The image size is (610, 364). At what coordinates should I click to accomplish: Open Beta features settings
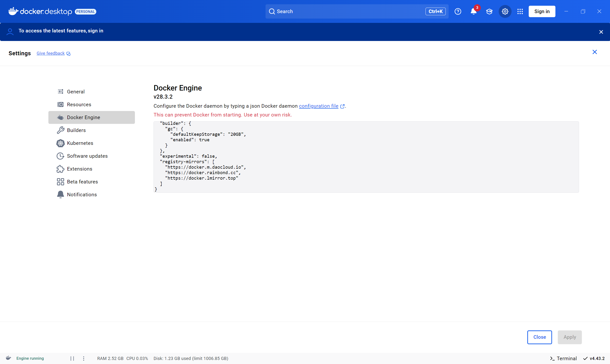pos(92,182)
